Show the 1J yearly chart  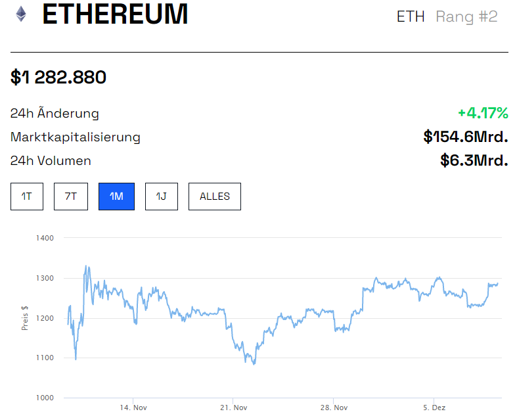(x=161, y=197)
